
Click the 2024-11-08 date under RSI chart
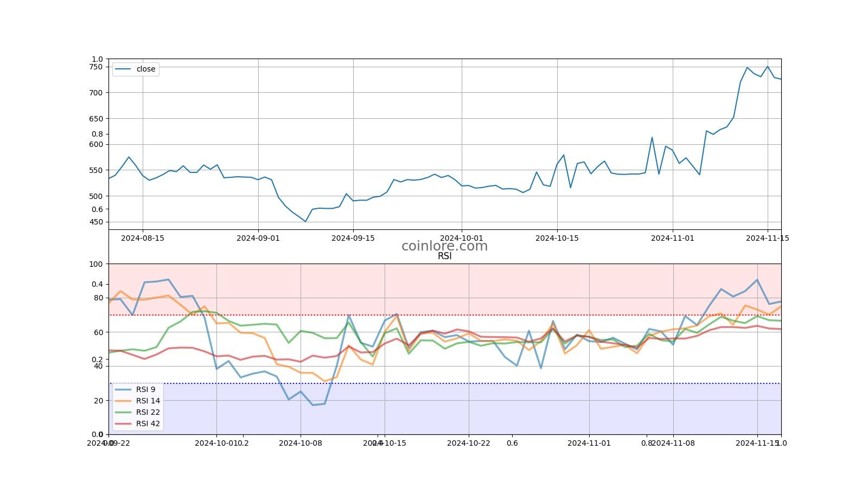point(673,443)
